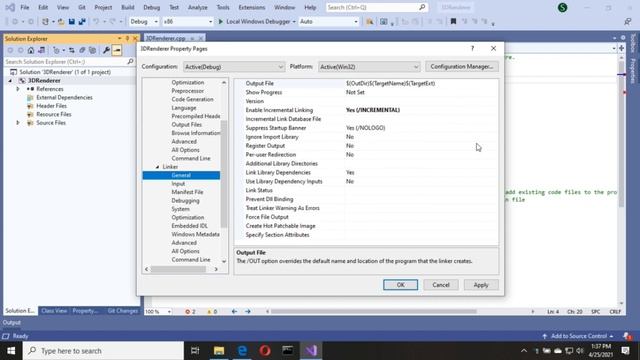
Task: Collapse the 3DRenderer project node
Action: click(x=10, y=81)
